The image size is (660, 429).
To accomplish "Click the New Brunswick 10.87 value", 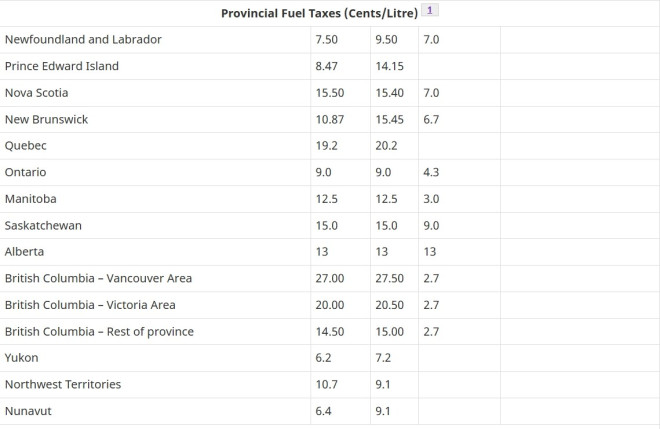I will click(x=329, y=119).
